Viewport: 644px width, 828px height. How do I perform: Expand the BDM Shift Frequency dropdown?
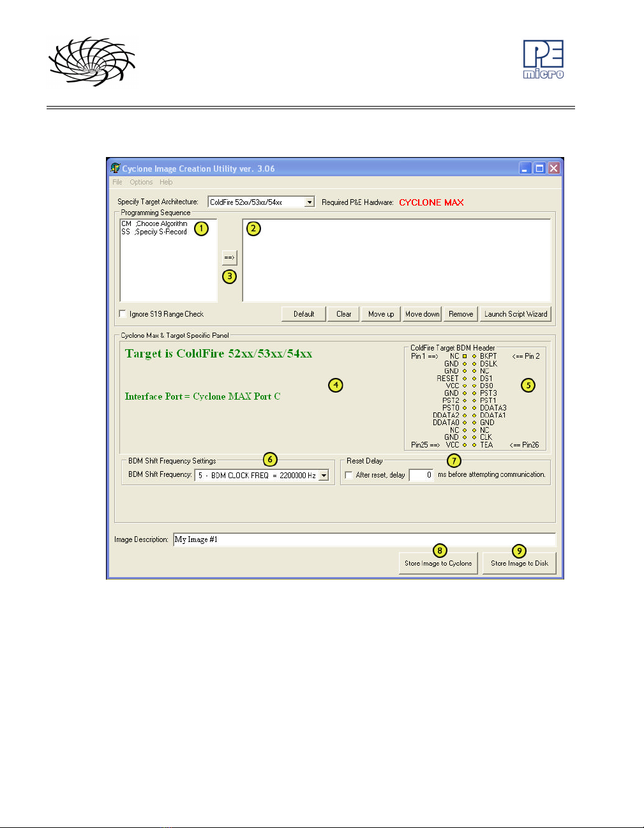point(324,476)
